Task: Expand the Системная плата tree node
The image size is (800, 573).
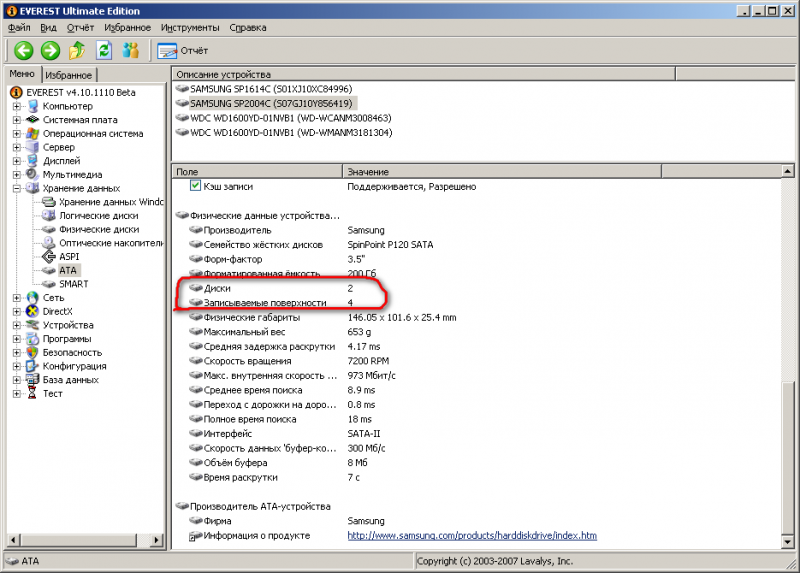Action: coord(16,120)
